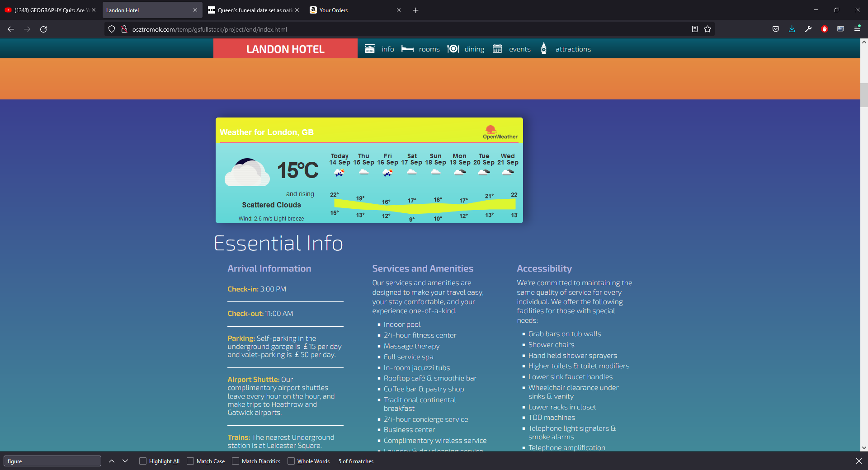Close the Queen's funeral tab
The image size is (868, 470).
[x=297, y=10]
